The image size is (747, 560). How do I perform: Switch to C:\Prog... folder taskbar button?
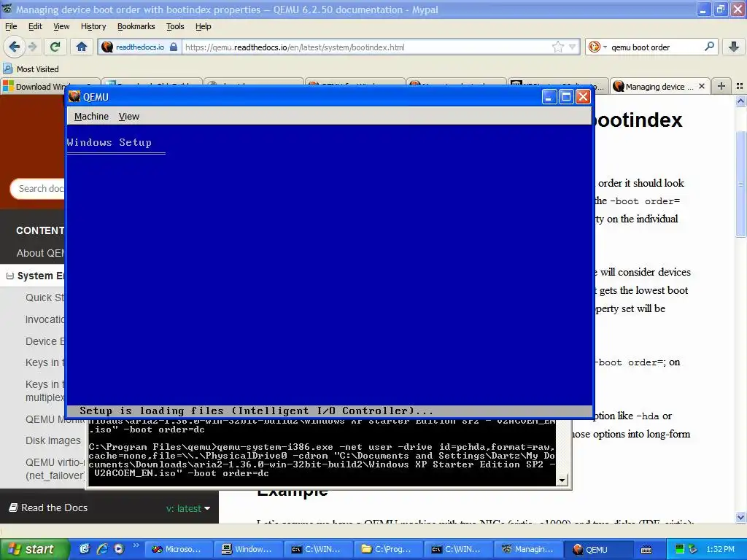[x=388, y=549]
